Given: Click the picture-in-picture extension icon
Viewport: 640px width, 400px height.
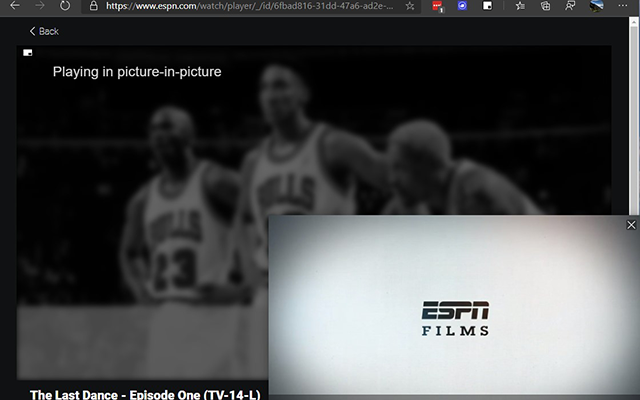Looking at the screenshot, I should point(487,6).
